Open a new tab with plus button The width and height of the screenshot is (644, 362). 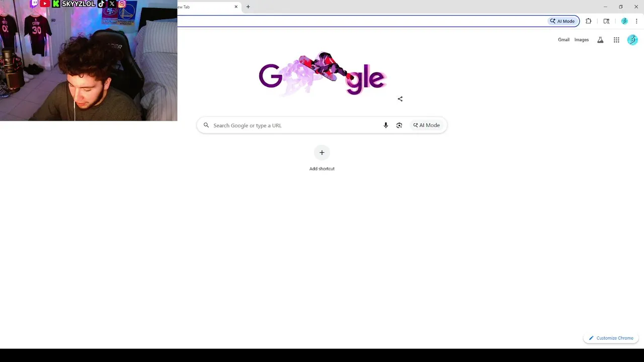248,7
